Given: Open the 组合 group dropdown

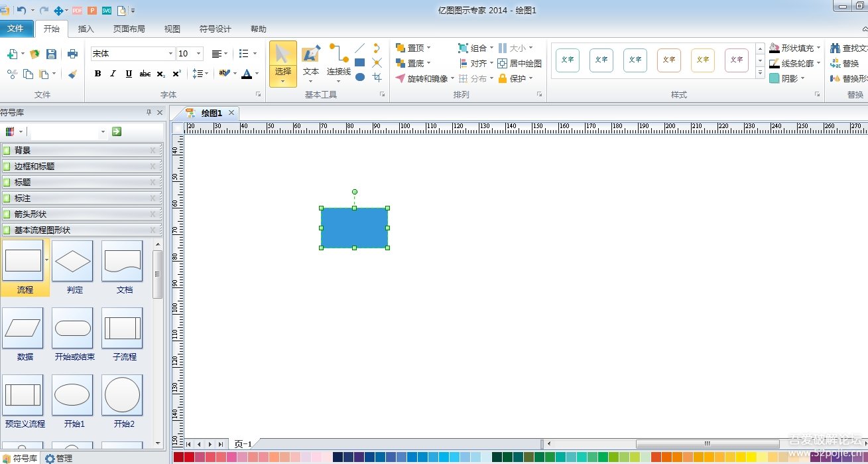Looking at the screenshot, I should [476, 48].
